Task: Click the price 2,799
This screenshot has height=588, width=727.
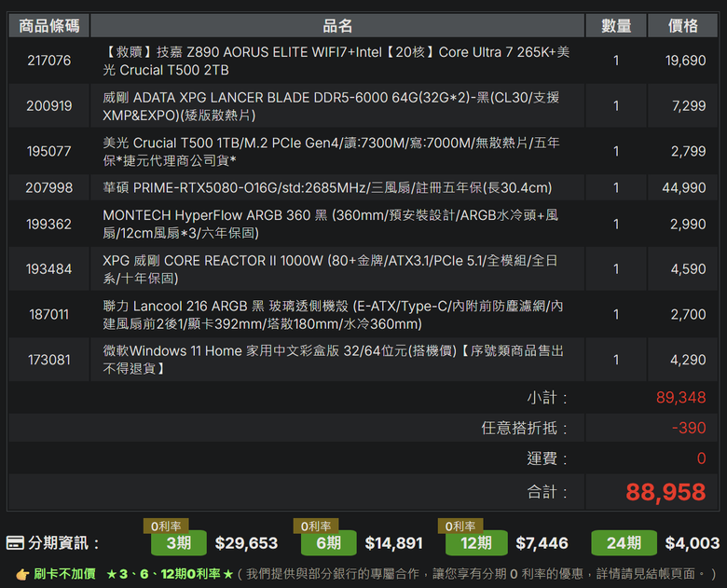Action: [688, 152]
